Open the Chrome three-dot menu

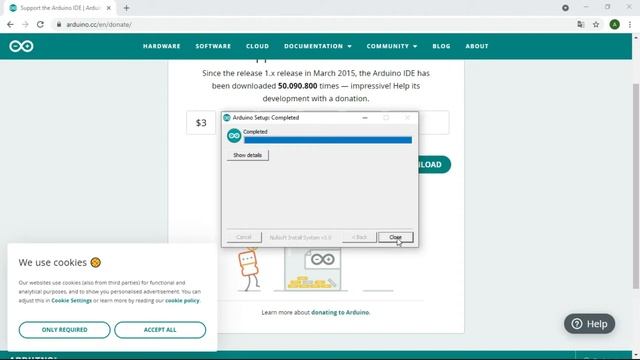(x=630, y=24)
